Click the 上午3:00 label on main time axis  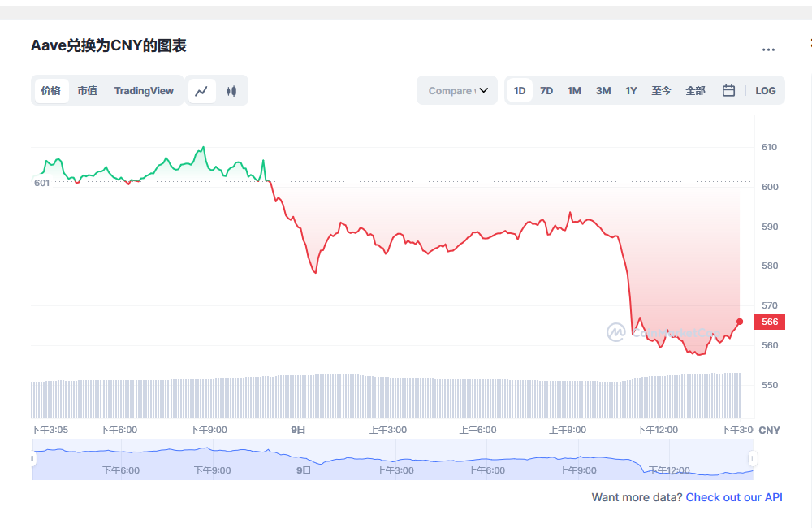coord(388,430)
